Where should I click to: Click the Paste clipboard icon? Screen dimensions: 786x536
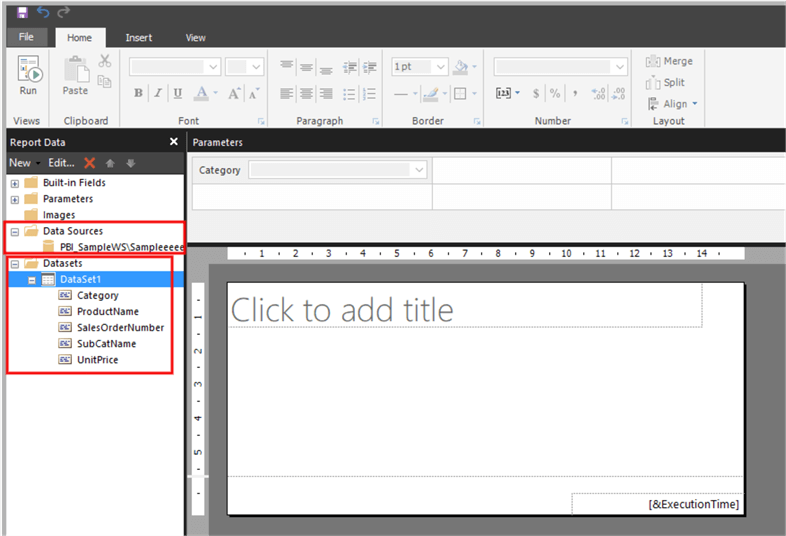pyautogui.click(x=75, y=73)
